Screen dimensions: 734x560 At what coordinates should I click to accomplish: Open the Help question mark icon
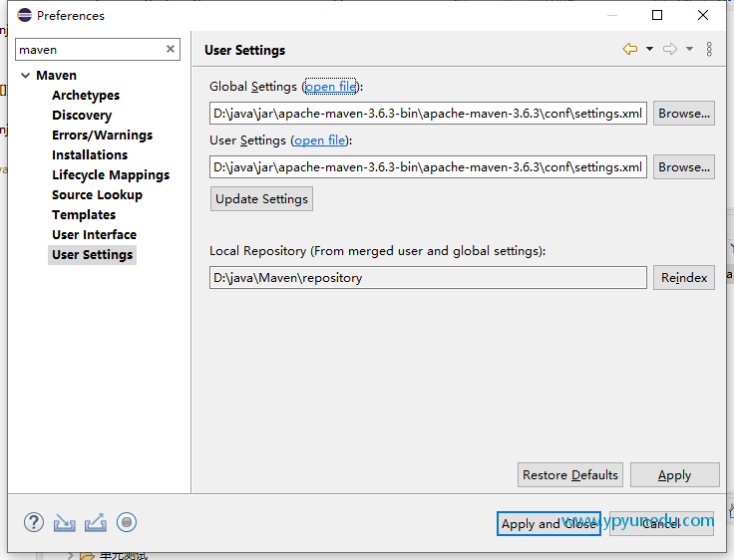[x=34, y=522]
